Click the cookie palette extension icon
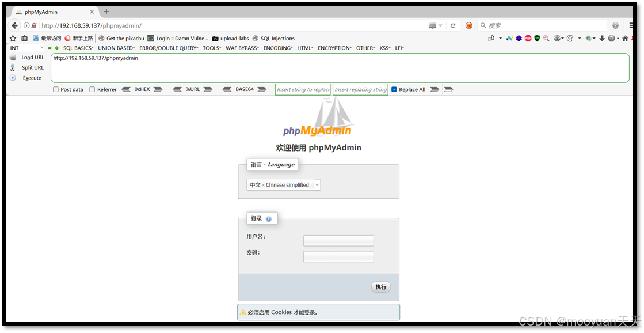 570,38
